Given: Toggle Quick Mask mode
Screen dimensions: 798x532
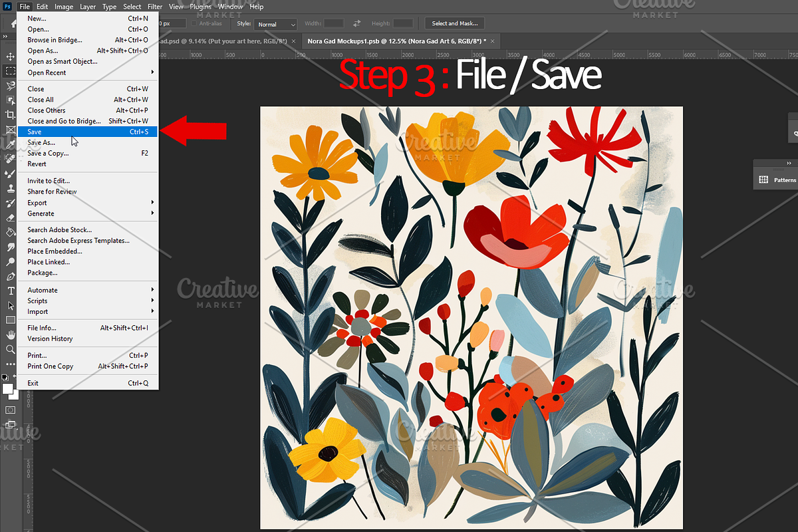Looking at the screenshot, I should pos(10,410).
